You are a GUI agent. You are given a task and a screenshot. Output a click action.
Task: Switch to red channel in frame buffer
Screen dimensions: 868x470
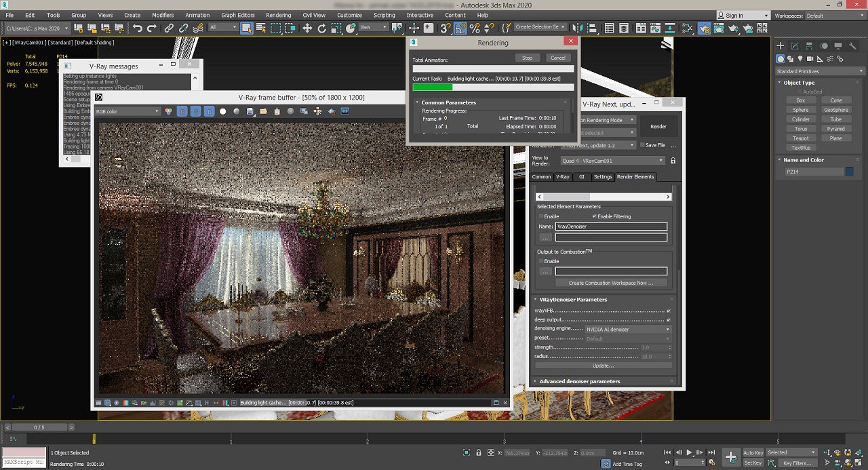pyautogui.click(x=182, y=111)
